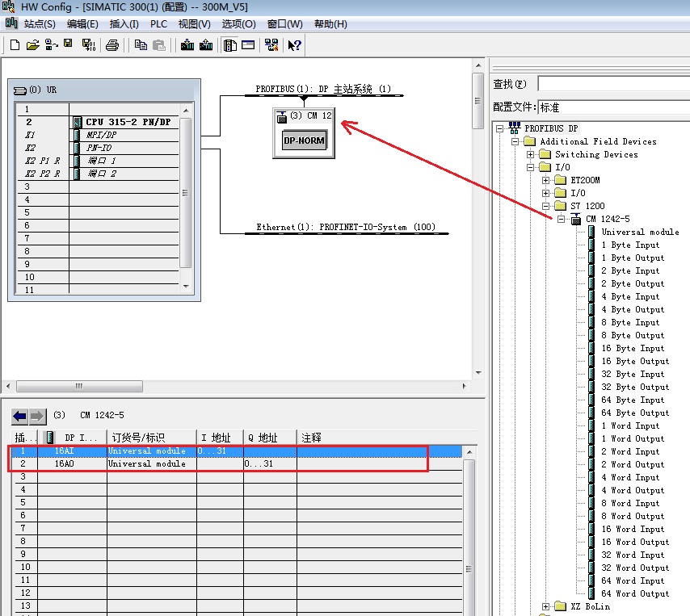Screen dimensions: 690x616
Task: Toggle the hardware Catalog toolbar icon
Action: click(229, 45)
